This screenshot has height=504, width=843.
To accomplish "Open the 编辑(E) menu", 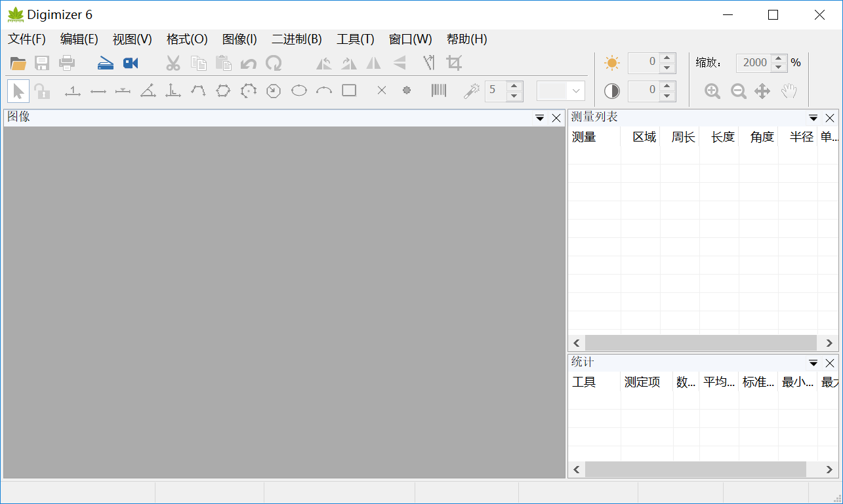I will coord(79,39).
